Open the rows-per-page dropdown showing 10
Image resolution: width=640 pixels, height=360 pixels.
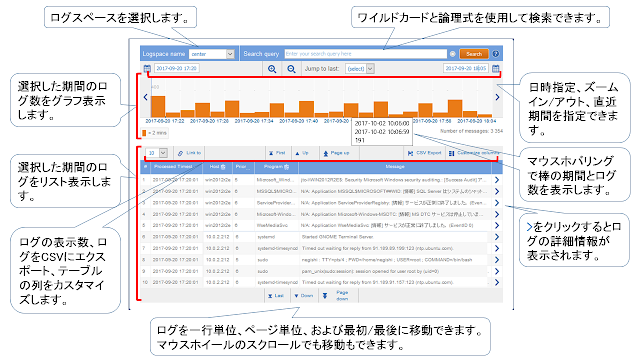[157, 153]
